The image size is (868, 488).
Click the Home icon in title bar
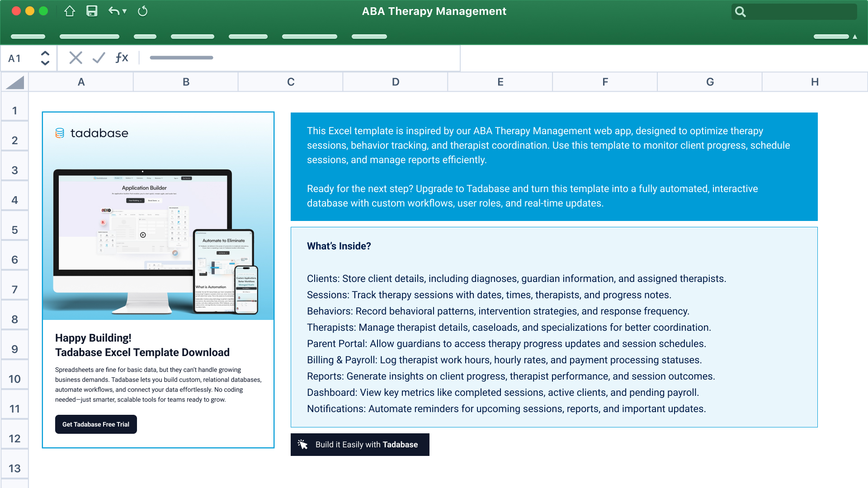point(69,11)
